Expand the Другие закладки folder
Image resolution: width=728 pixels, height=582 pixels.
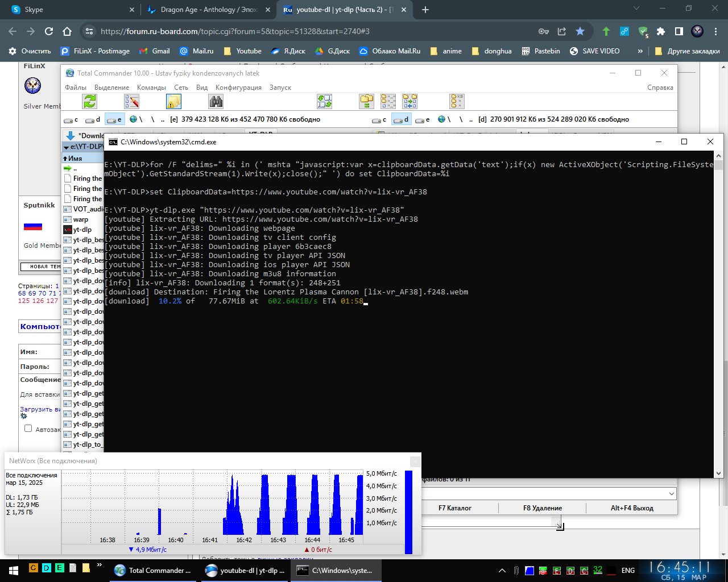point(687,51)
